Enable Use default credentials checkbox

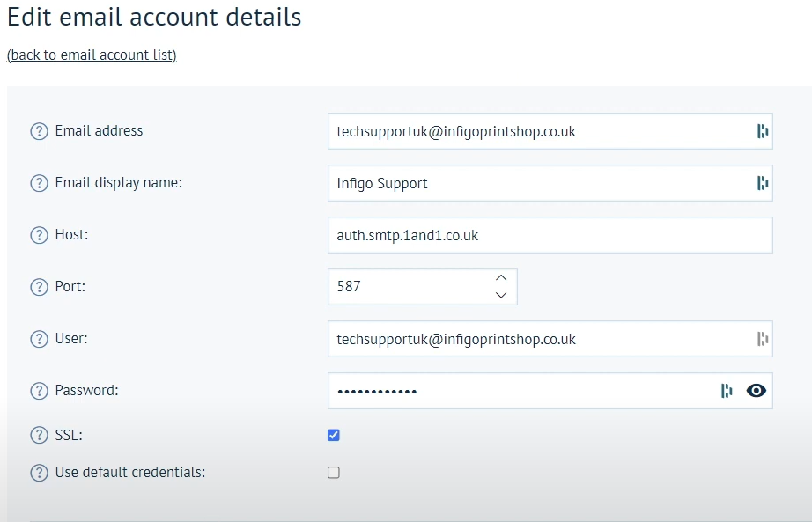(334, 473)
